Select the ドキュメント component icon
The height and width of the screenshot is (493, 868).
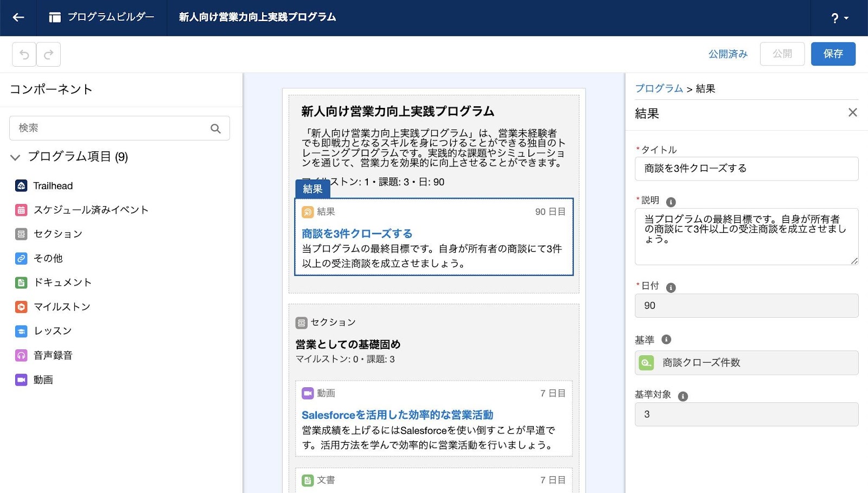[21, 283]
